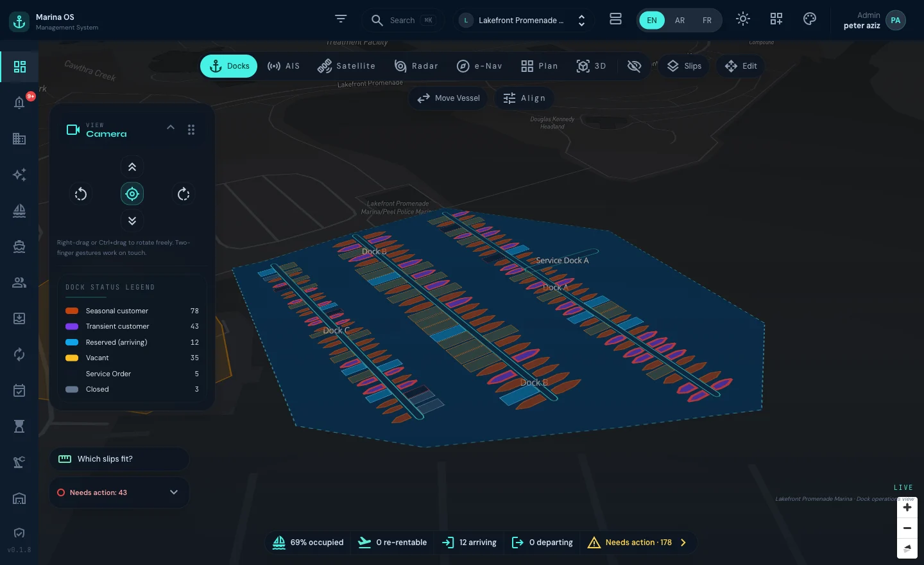The image size is (924, 565).
Task: Collapse the Camera panel
Action: point(171,127)
